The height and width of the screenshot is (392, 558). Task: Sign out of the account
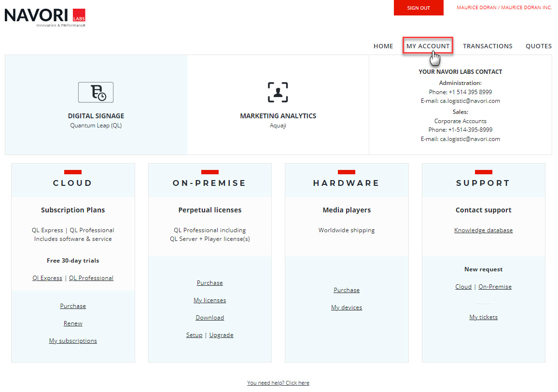418,8
